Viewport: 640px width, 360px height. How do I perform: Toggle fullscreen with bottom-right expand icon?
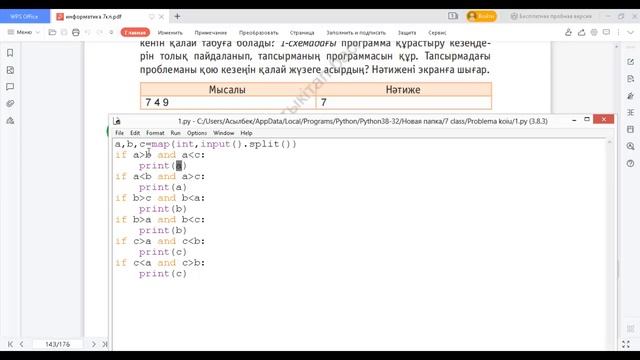coord(626,344)
